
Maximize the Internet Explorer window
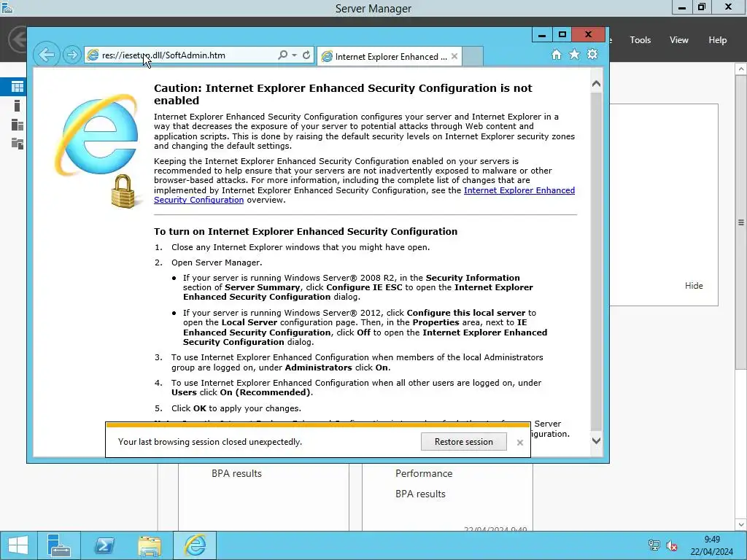coord(562,35)
